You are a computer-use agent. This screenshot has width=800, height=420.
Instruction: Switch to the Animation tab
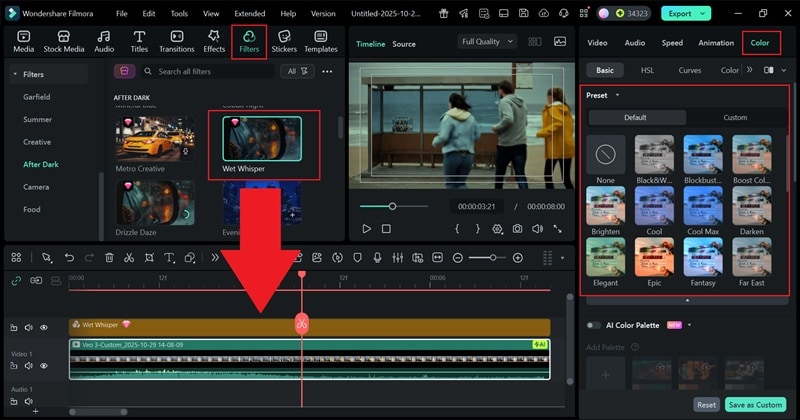click(716, 43)
